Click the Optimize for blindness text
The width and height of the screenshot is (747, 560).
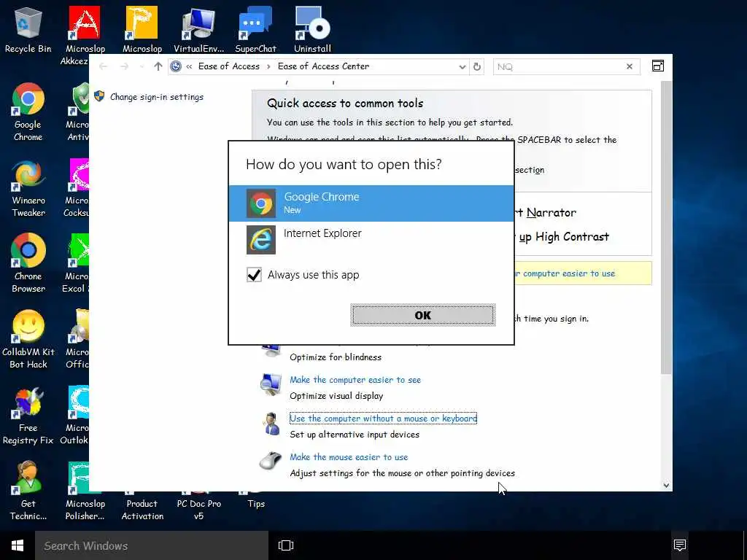tap(336, 357)
